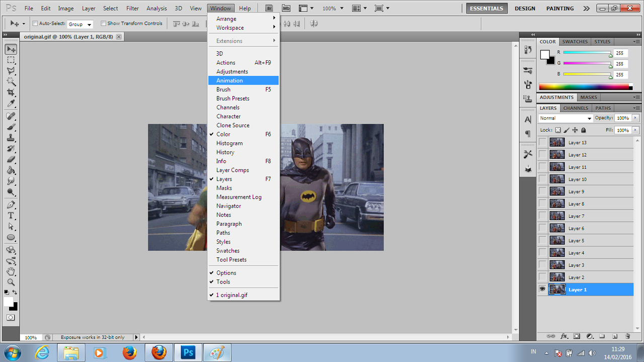Select the Eraser tool

click(11, 160)
